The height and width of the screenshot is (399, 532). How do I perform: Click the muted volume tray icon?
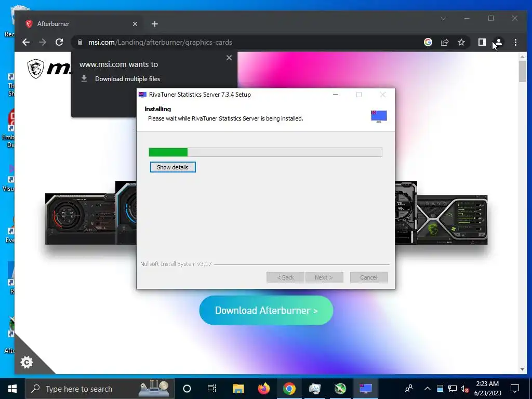[x=464, y=389]
